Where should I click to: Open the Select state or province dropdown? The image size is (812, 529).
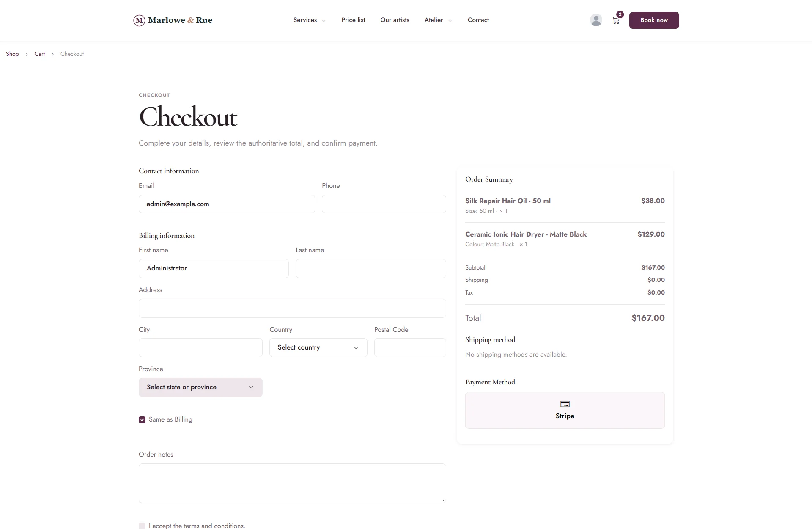tap(200, 387)
